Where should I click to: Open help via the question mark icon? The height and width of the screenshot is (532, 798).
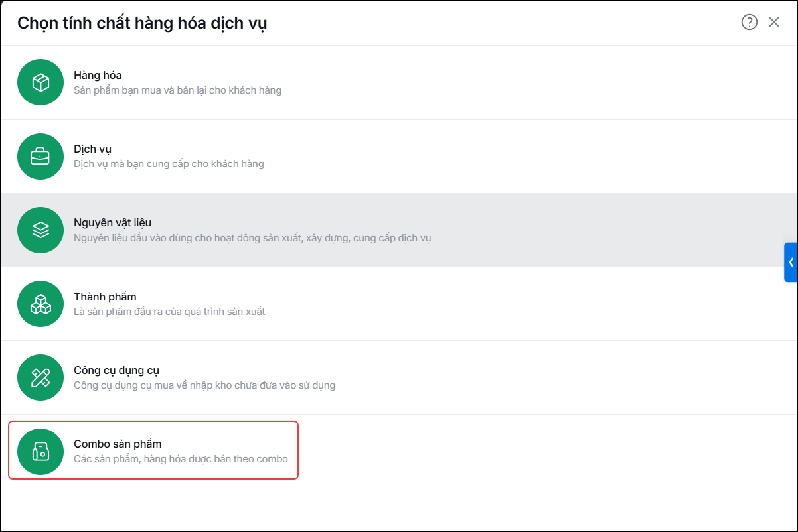click(x=749, y=22)
